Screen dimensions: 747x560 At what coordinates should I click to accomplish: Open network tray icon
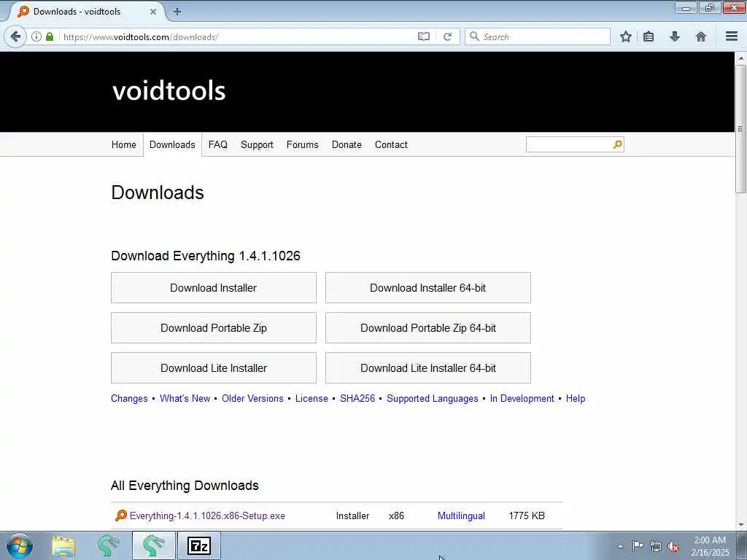tap(656, 547)
